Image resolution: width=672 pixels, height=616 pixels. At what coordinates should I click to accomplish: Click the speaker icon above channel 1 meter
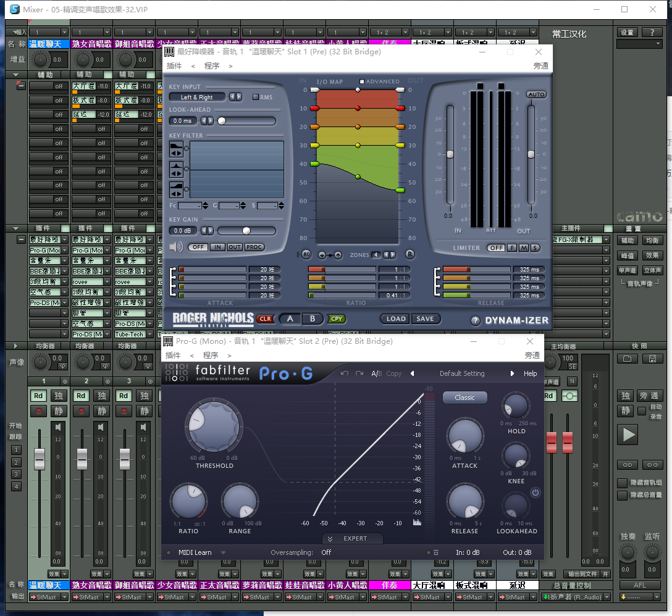point(58,427)
